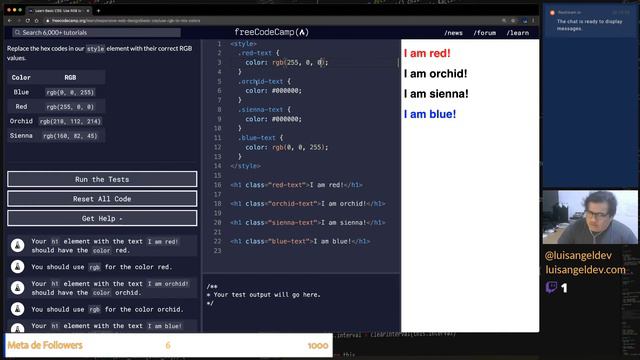
Task: Click the zoom magnifier icon in address bar
Action: coord(504,20)
